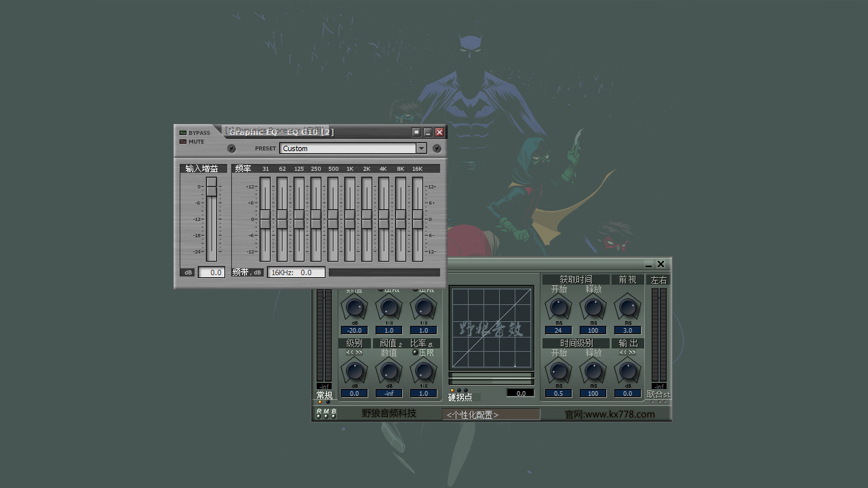Click the round screw icon right of preset dropdown
868x488 pixels.
[437, 148]
